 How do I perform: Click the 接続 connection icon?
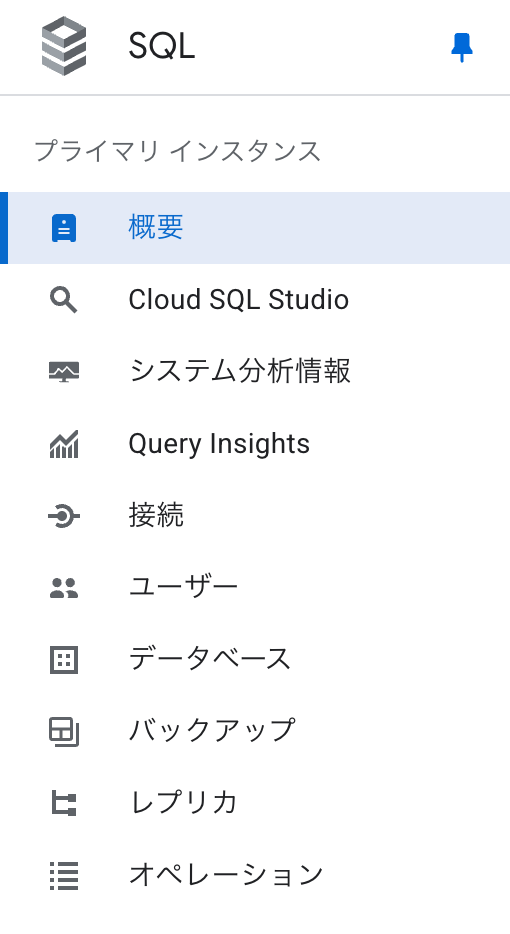(x=64, y=516)
